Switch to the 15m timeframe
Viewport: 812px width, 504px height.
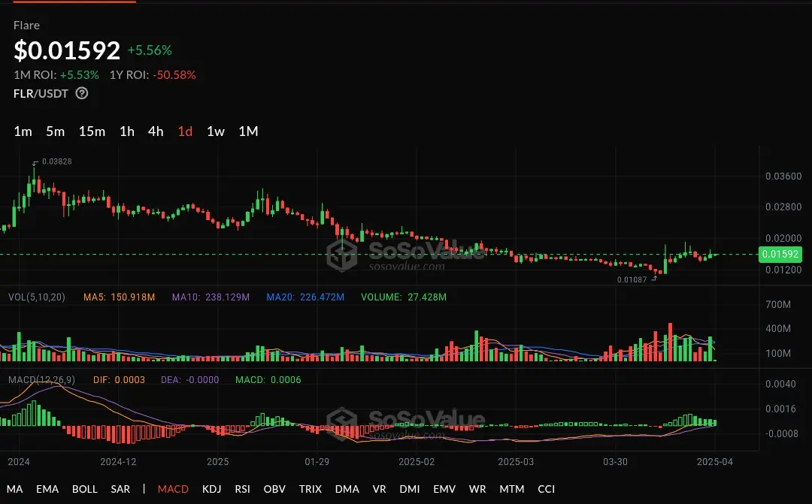(92, 131)
